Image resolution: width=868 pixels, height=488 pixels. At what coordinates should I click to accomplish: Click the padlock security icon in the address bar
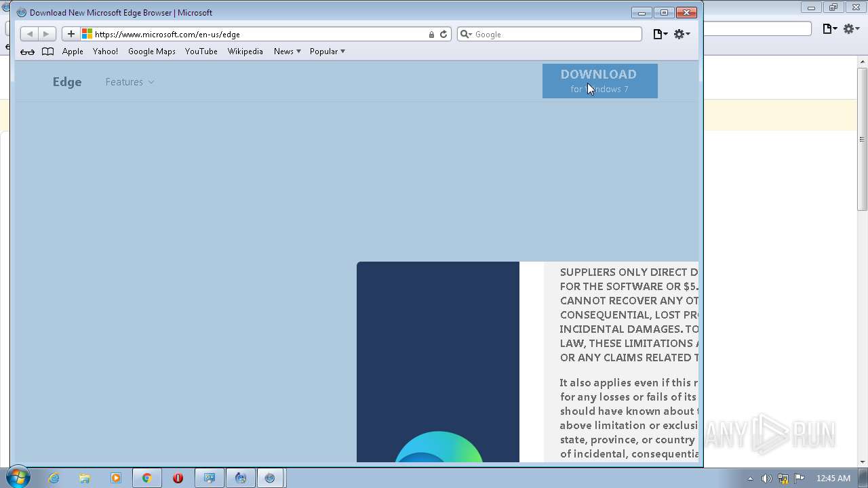point(431,34)
